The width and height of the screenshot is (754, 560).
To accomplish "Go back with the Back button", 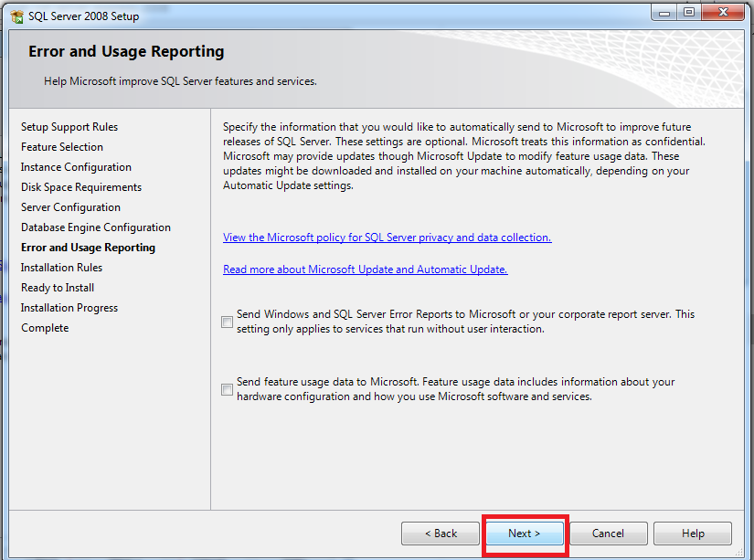I will tap(441, 534).
